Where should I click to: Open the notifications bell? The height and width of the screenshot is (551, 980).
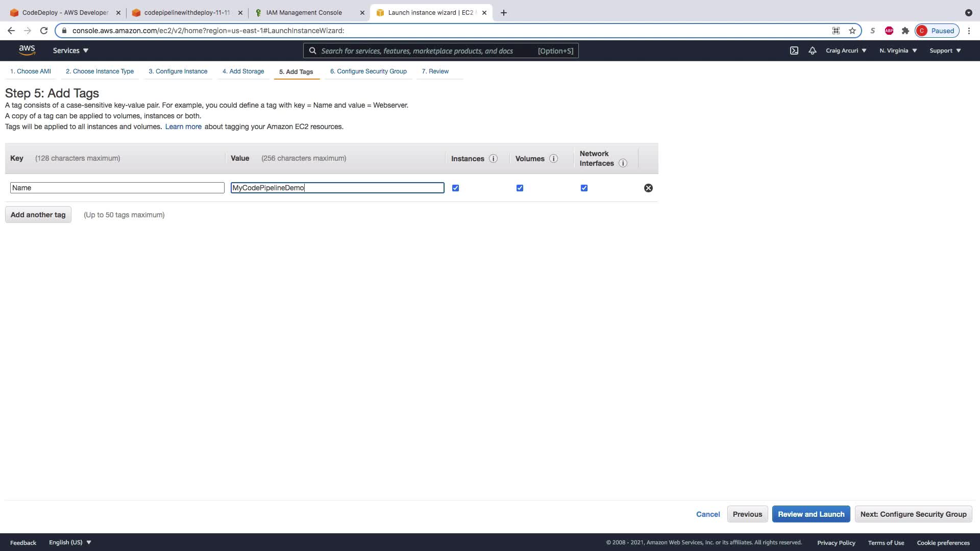813,51
